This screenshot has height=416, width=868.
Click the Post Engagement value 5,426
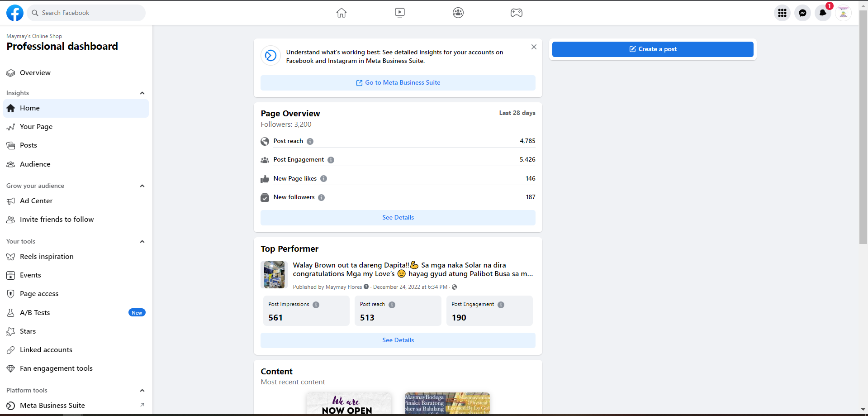pos(527,160)
